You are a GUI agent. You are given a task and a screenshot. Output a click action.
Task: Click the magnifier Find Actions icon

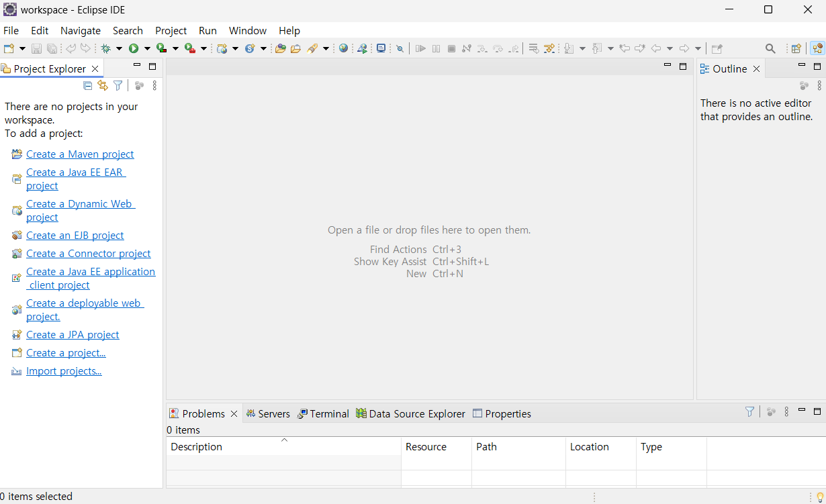click(770, 48)
